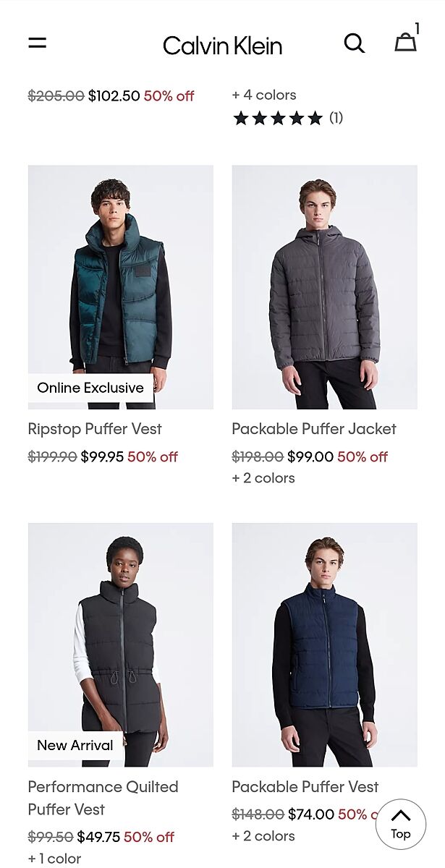The width and height of the screenshot is (445, 868).
Task: Open the Ripstop Puffer Vest image
Action: (x=121, y=287)
